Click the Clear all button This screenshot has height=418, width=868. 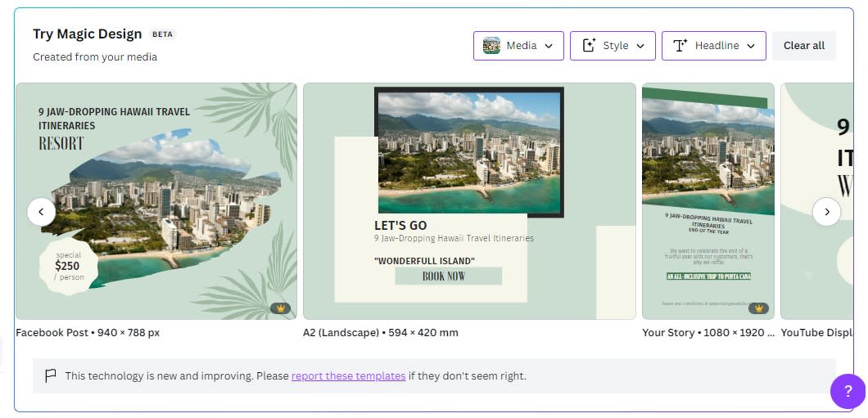804,45
